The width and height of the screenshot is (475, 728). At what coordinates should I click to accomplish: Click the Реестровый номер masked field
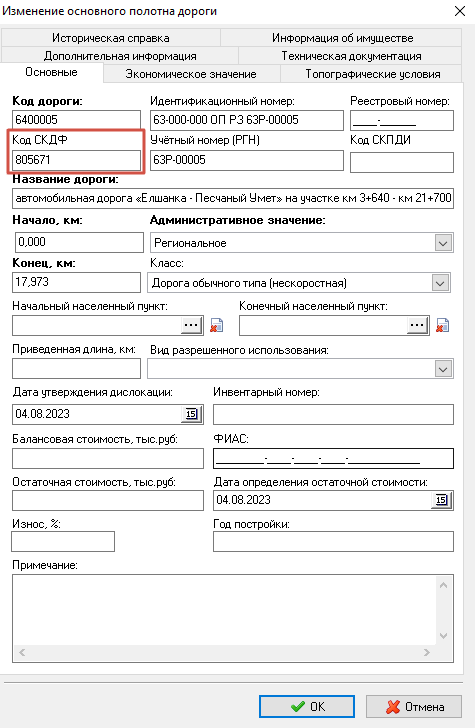tap(402, 121)
